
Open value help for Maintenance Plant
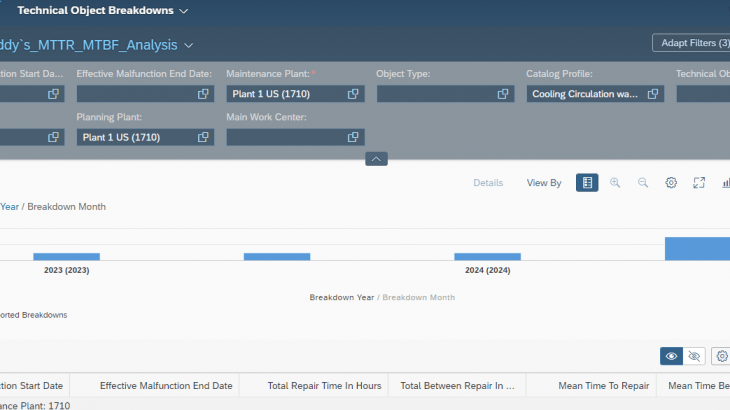tap(353, 94)
